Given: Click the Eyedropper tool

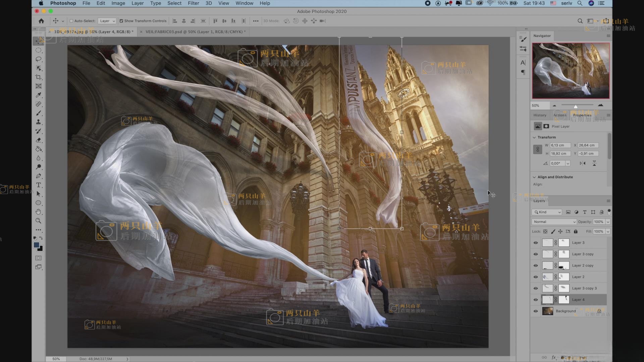Looking at the screenshot, I should (x=39, y=95).
